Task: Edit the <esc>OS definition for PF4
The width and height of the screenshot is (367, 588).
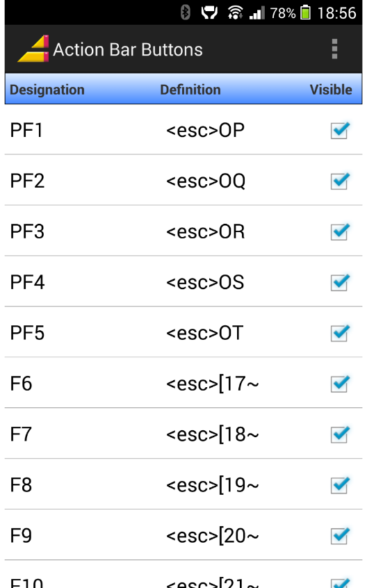Action: click(x=205, y=282)
